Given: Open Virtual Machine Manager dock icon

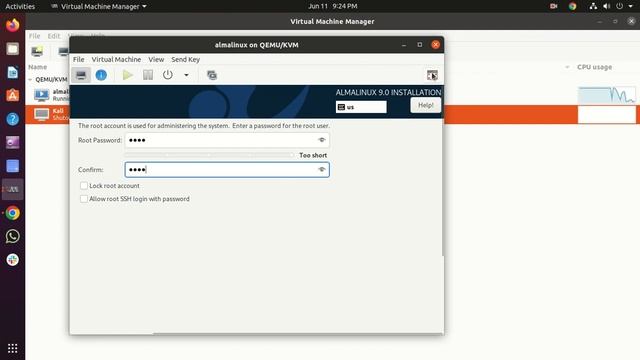Looking at the screenshot, I should click(x=13, y=189).
